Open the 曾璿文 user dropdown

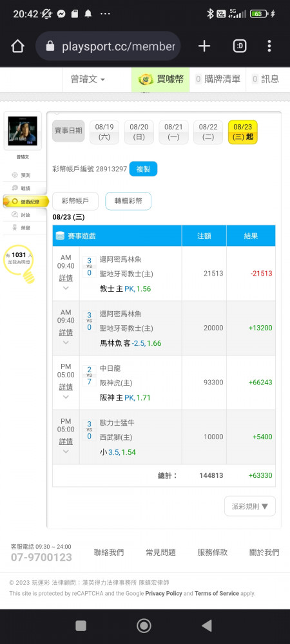(88, 79)
